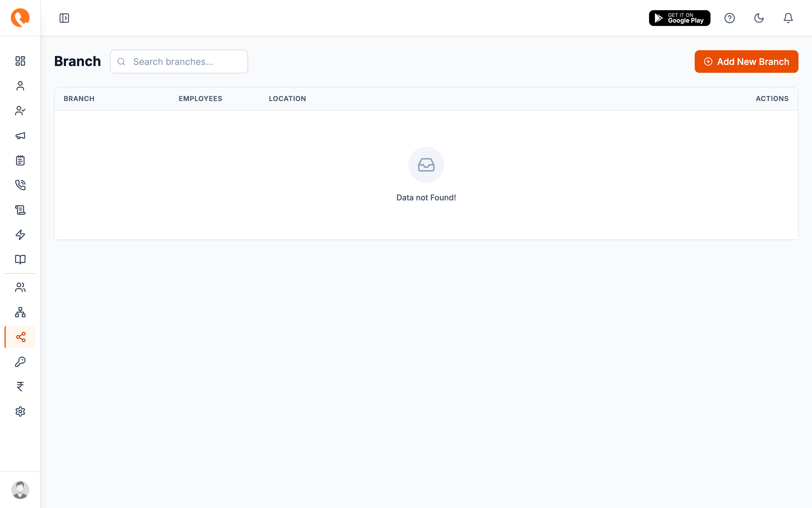Viewport: 812px width, 508px height.
Task: Open the clipboard notes icon
Action: tap(20, 160)
